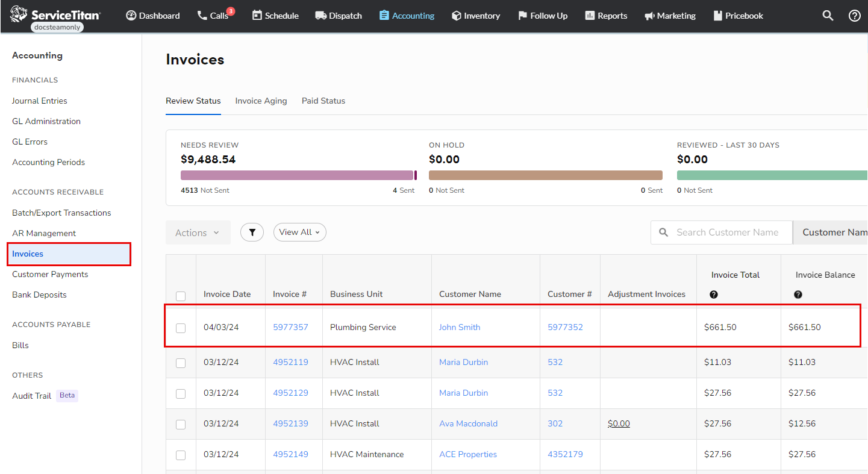Click the Needs Review progress bar
This screenshot has height=474, width=868.
(x=299, y=175)
